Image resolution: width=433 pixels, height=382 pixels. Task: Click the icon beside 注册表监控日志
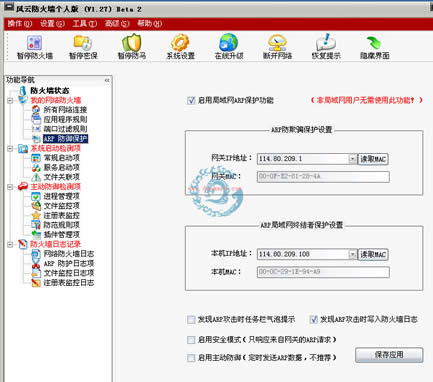coord(36,283)
